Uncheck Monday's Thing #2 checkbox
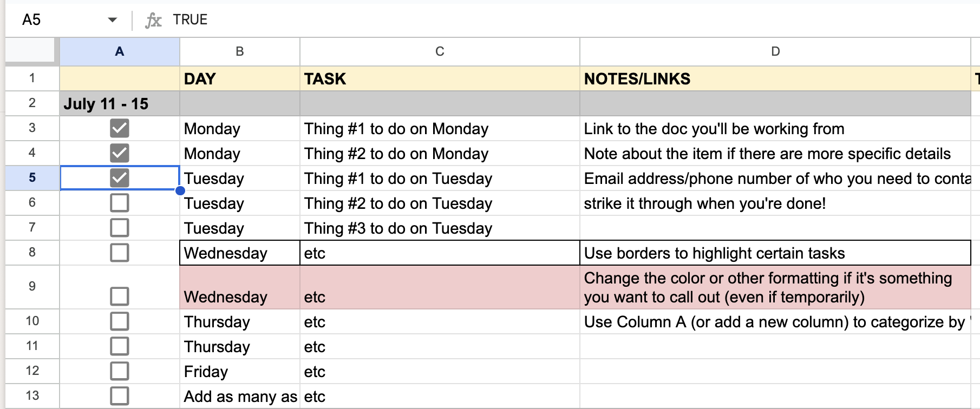The height and width of the screenshot is (409, 980). click(x=119, y=153)
